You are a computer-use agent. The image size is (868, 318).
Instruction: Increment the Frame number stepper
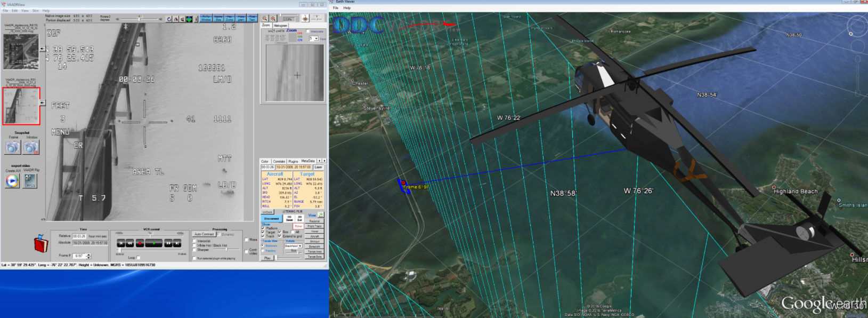pos(88,255)
